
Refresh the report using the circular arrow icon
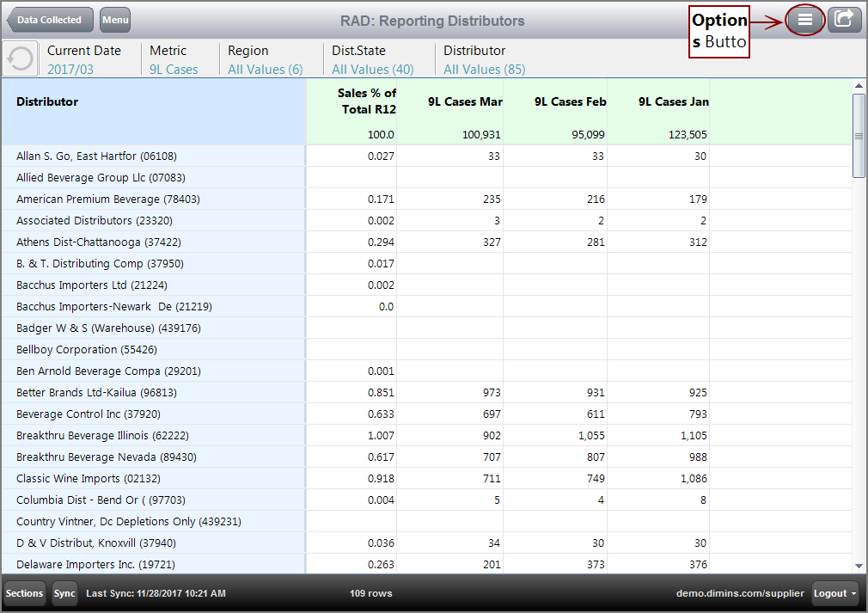[x=20, y=58]
